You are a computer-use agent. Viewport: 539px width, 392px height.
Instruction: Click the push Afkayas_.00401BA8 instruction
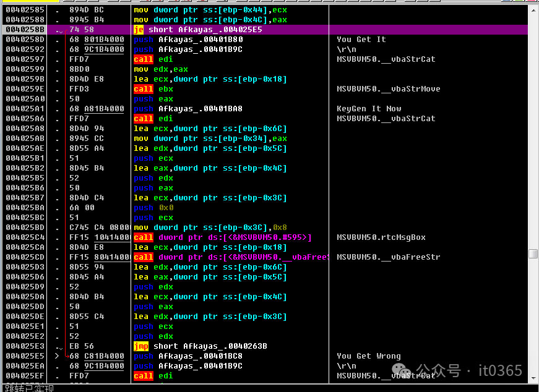188,109
